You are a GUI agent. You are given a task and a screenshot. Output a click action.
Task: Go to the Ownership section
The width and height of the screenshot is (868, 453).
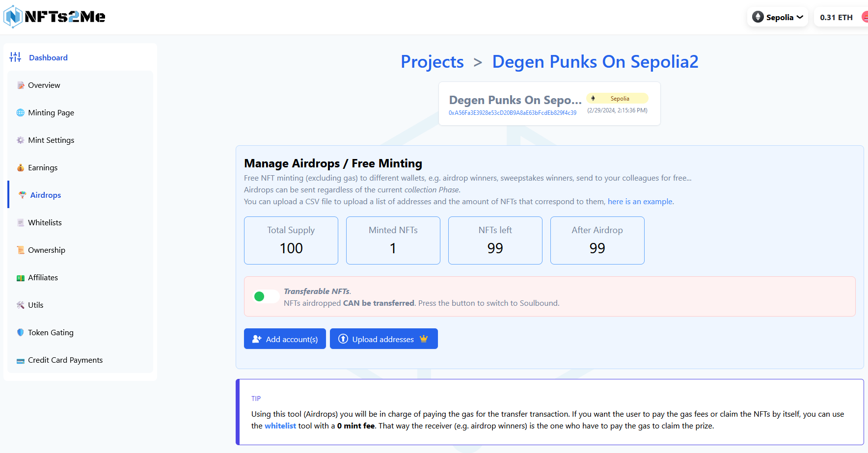click(x=46, y=250)
